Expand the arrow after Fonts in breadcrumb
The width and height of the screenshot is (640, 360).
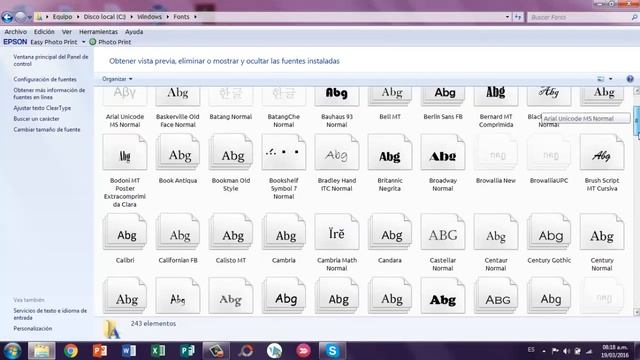tap(195, 17)
